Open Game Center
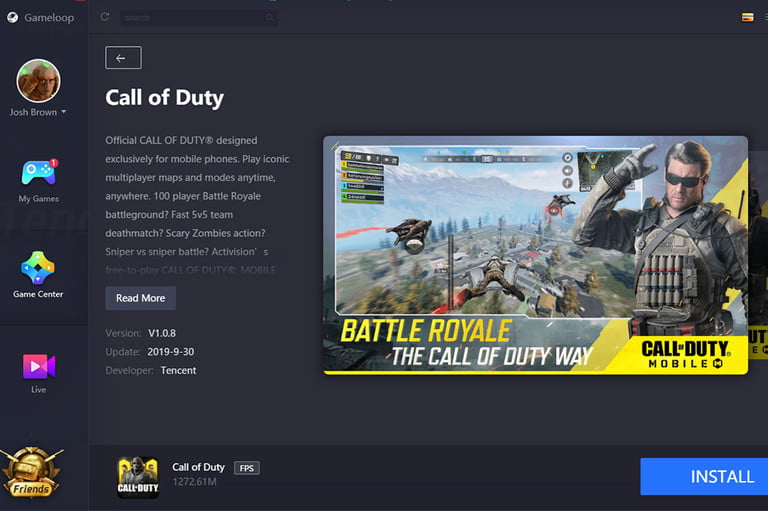 (38, 274)
